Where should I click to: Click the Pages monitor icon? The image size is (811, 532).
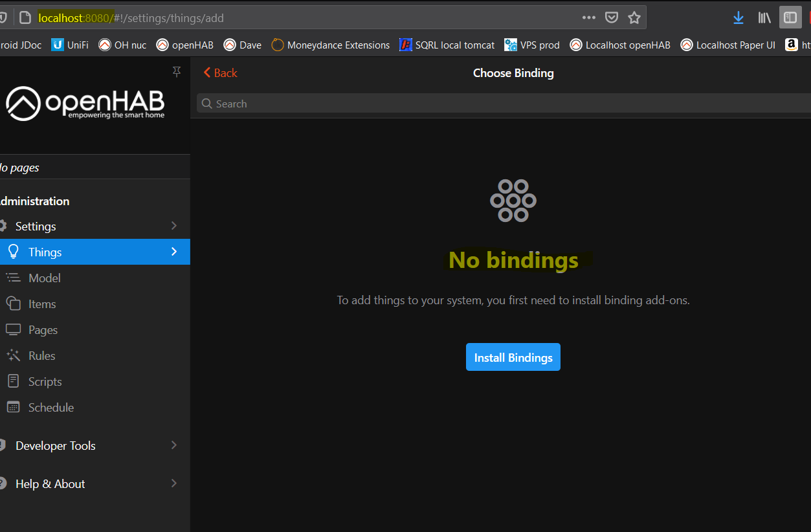click(14, 329)
